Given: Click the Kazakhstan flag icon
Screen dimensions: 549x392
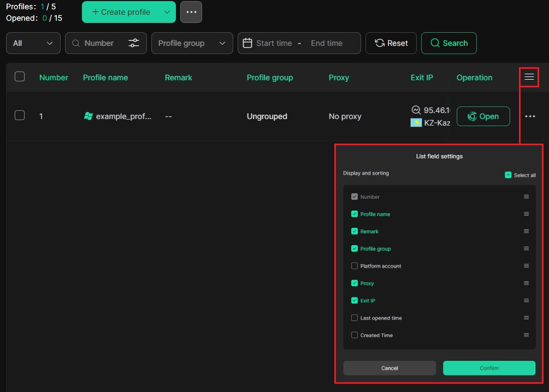Looking at the screenshot, I should pos(416,122).
